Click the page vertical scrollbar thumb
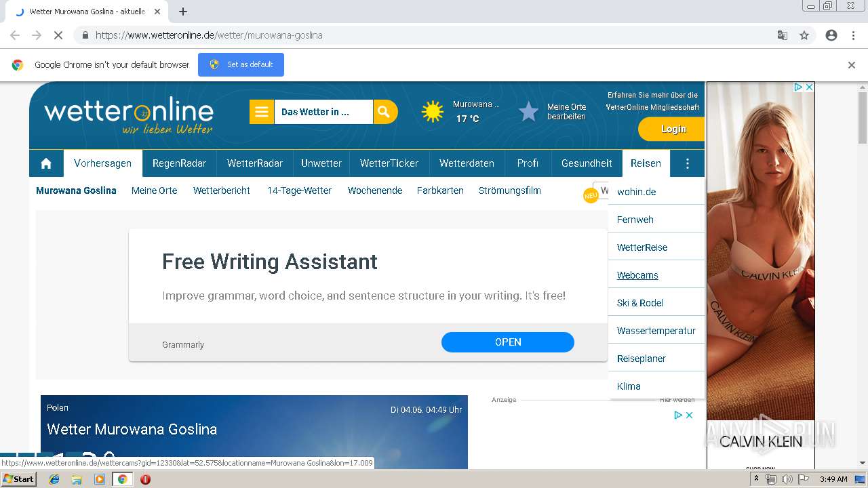 [x=863, y=118]
